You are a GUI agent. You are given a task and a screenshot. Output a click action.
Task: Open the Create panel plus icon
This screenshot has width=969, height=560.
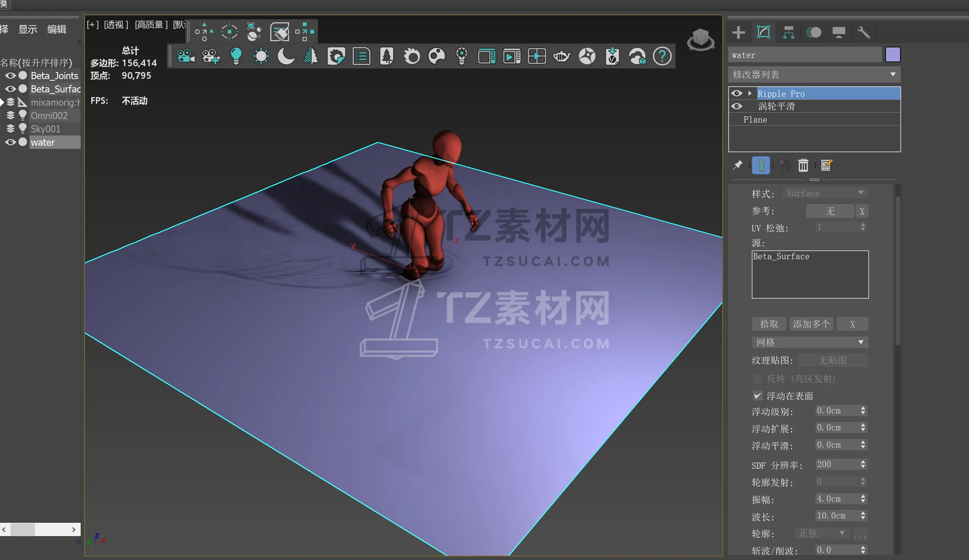pos(738,33)
